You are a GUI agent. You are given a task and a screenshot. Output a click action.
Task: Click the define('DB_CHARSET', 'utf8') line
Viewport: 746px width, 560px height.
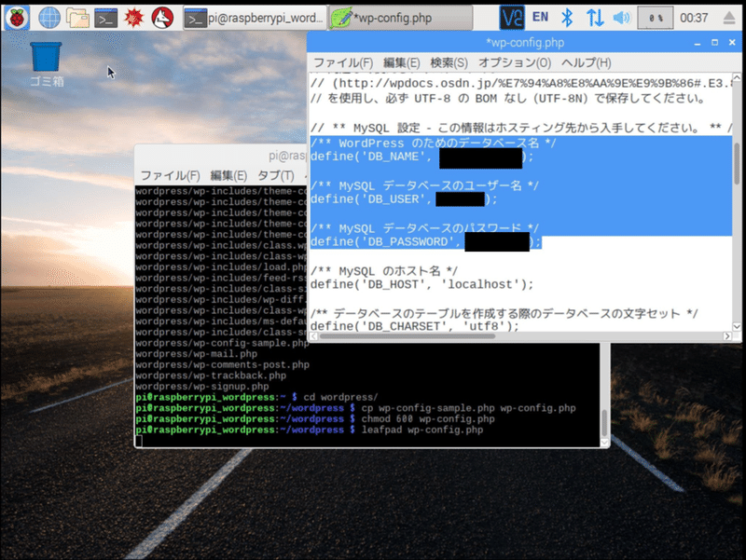414,326
